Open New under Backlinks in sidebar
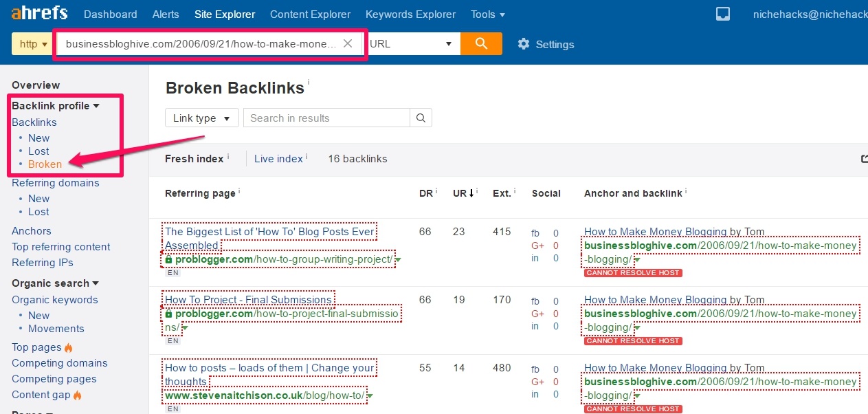Screen dimensions: 868x414 [39, 138]
